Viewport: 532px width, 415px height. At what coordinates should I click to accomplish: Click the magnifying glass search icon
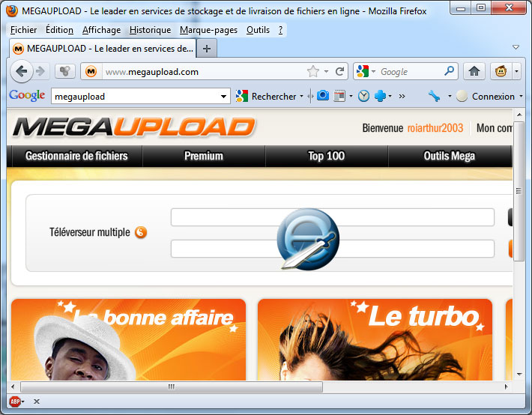[x=449, y=71]
